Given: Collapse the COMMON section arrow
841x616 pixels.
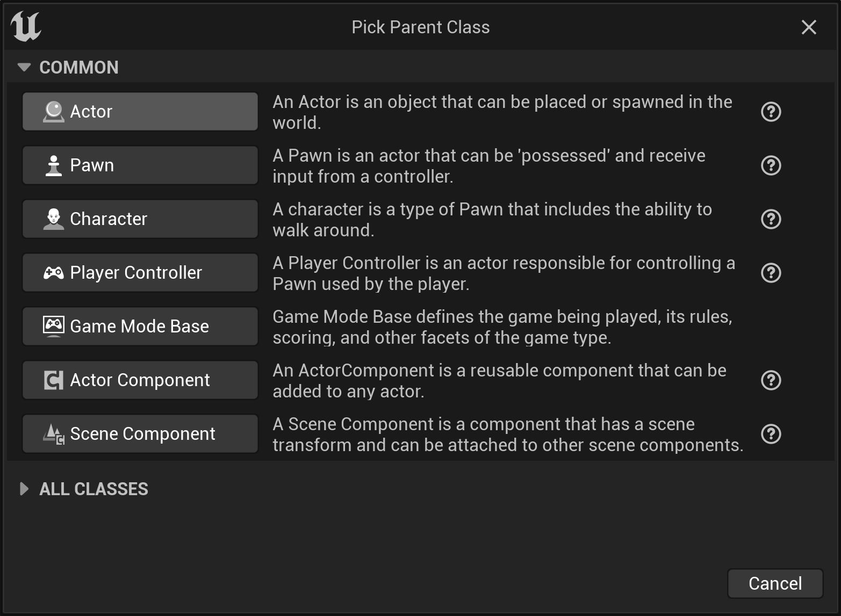Looking at the screenshot, I should tap(24, 67).
